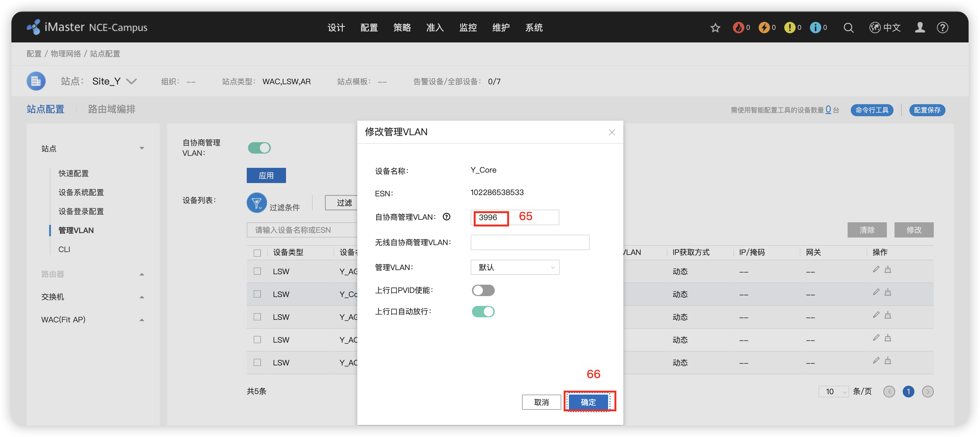Open major alarms lightning icon

coord(764,28)
